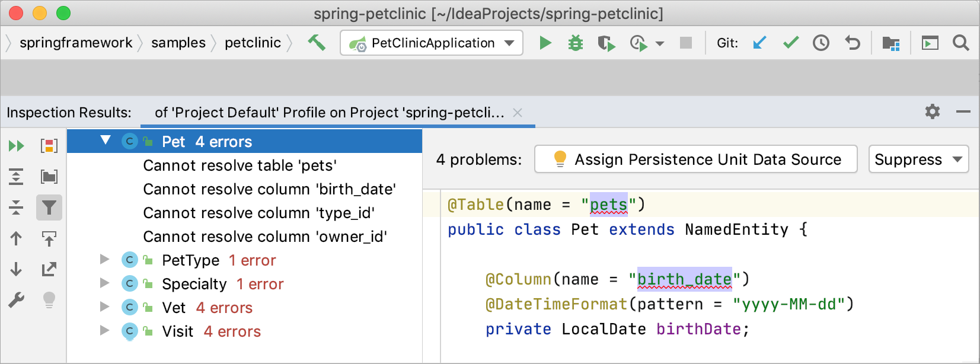
Task: Select the petclinic breadcrumb
Action: [253, 43]
